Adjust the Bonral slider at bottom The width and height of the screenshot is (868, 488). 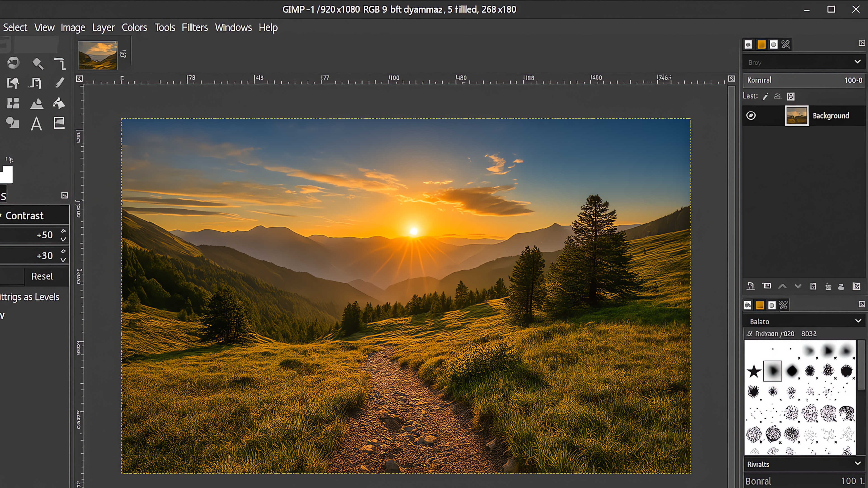(x=805, y=481)
